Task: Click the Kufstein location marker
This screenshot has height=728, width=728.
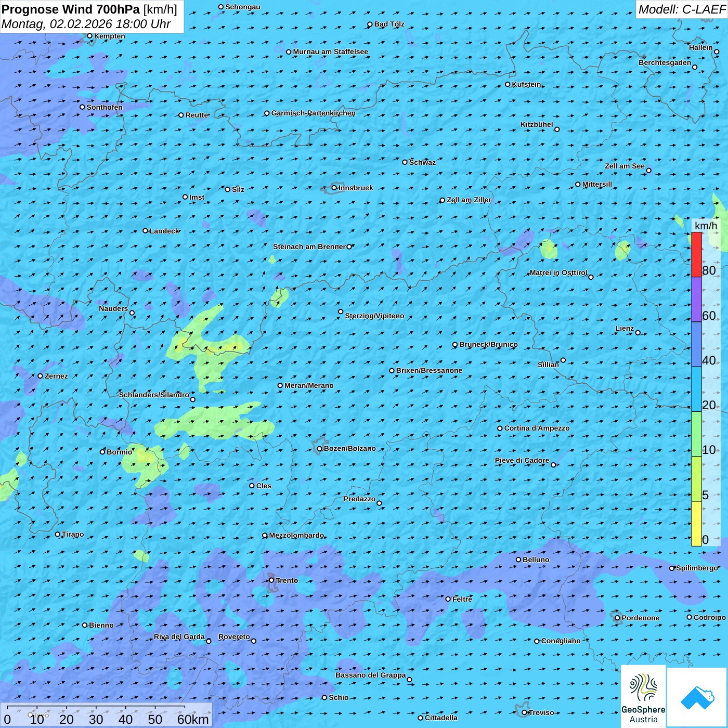Action: pyautogui.click(x=508, y=84)
